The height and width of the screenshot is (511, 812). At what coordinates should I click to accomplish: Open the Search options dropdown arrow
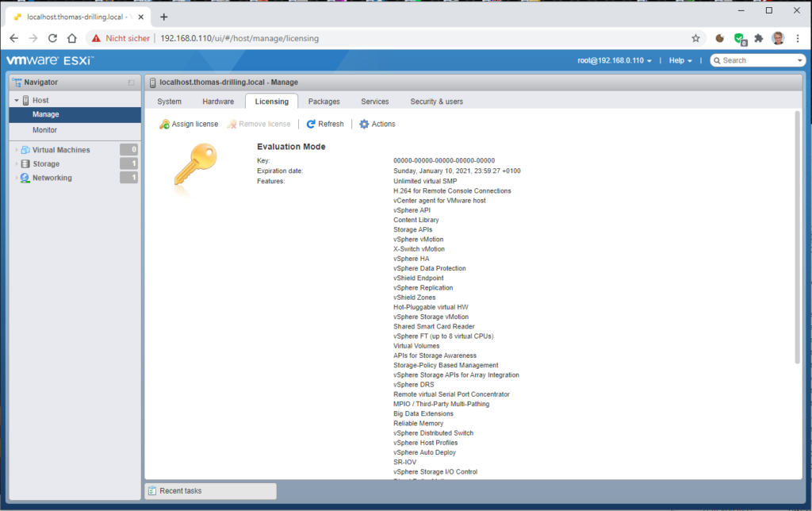click(x=799, y=60)
